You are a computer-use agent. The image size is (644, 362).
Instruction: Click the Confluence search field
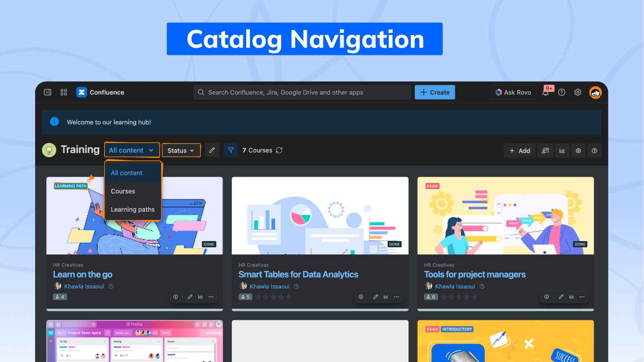click(x=302, y=92)
